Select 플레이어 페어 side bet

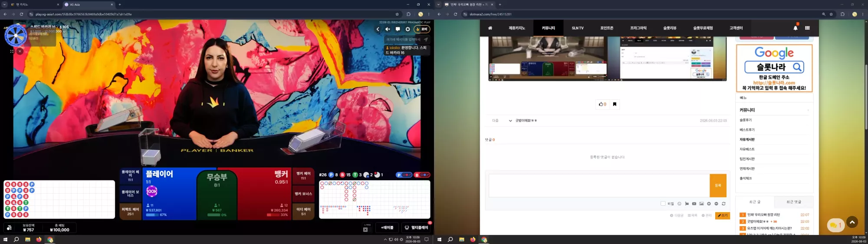[130, 176]
